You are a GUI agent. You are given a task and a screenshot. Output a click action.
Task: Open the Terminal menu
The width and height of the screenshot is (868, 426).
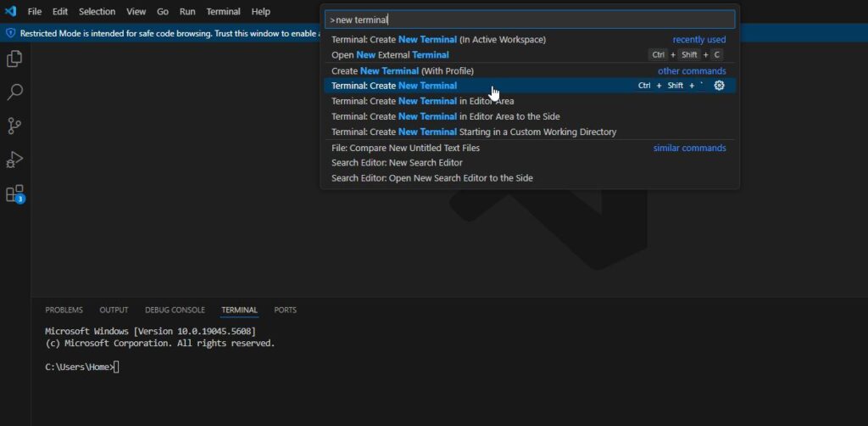[x=223, y=12]
